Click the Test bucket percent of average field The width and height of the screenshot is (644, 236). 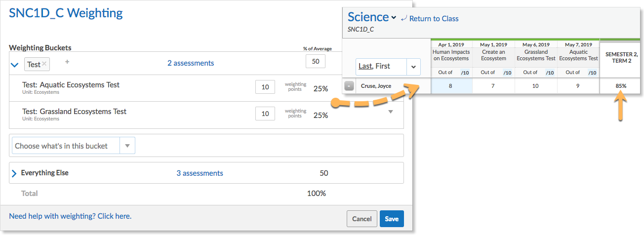coord(316,61)
